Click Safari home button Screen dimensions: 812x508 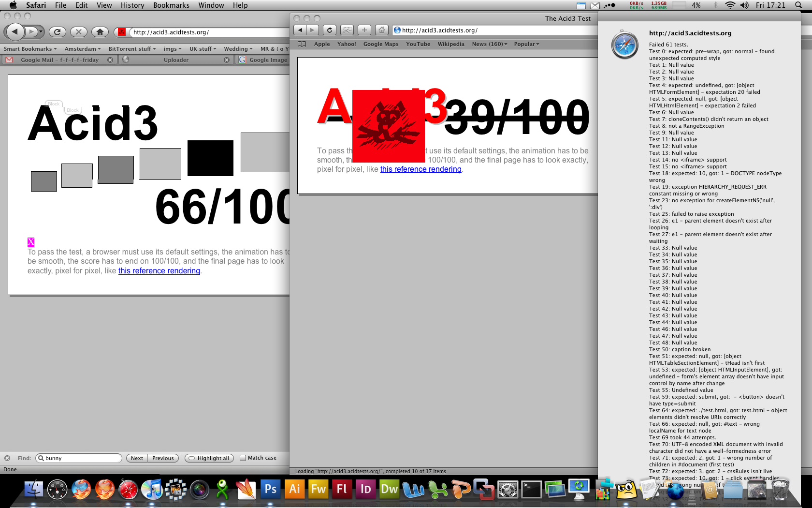coord(382,30)
